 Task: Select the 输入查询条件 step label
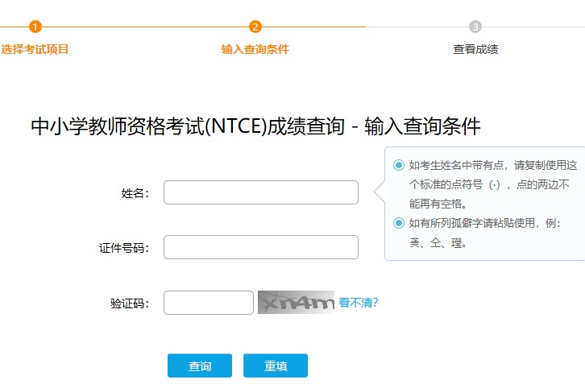point(255,49)
